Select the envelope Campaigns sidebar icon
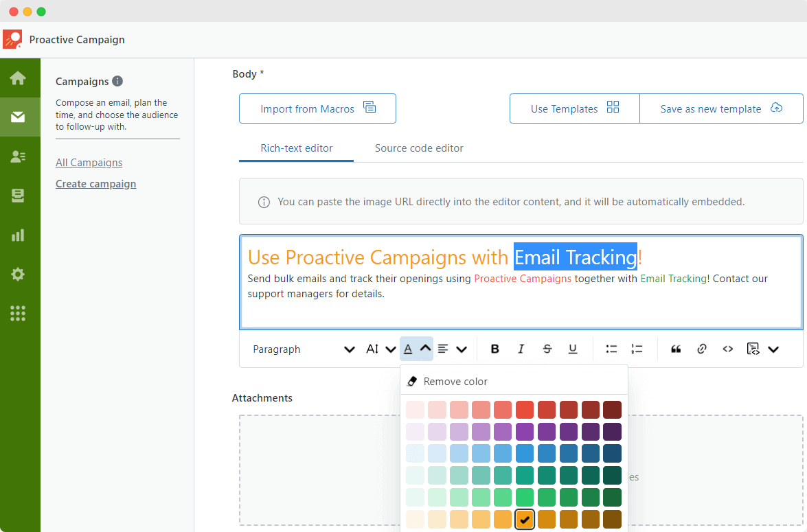 pos(18,117)
